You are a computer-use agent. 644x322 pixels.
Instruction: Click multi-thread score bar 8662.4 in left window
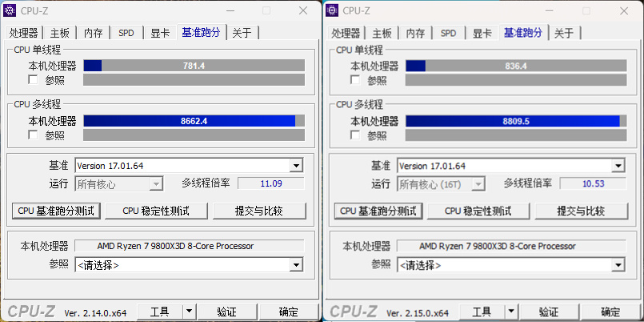(x=194, y=120)
